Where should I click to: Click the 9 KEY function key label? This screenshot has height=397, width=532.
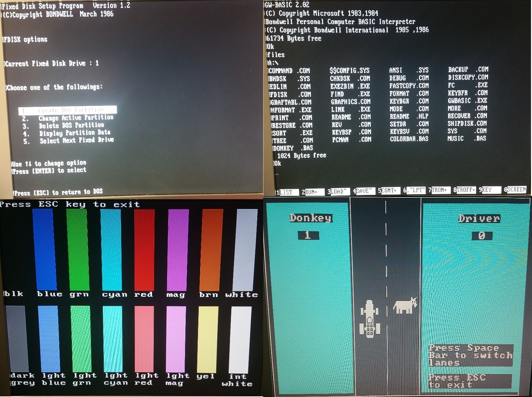pyautogui.click(x=490, y=190)
